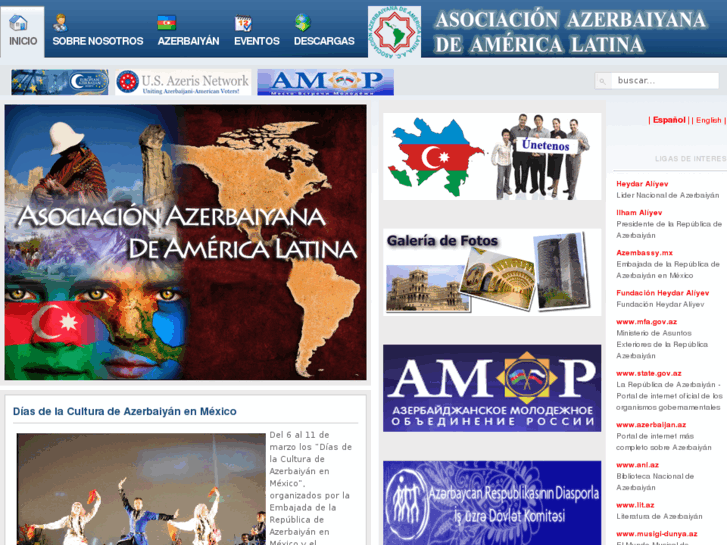Visit the www.mfa.gov.az link
This screenshot has height=545, width=727.
tap(646, 322)
